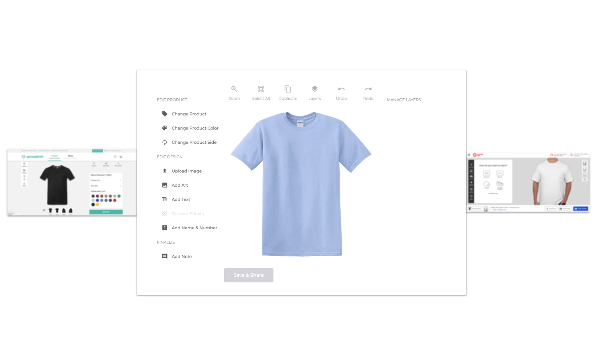Click the light blue t-shirt preview

[x=301, y=184]
